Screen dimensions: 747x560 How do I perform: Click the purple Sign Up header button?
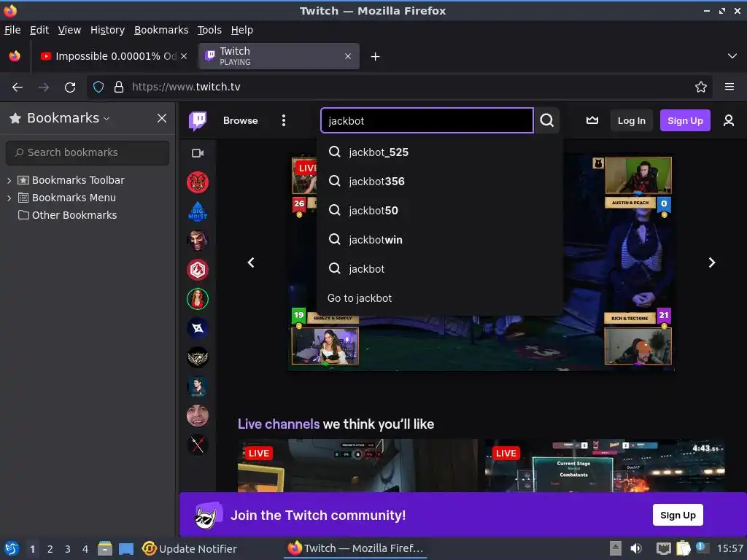click(684, 120)
